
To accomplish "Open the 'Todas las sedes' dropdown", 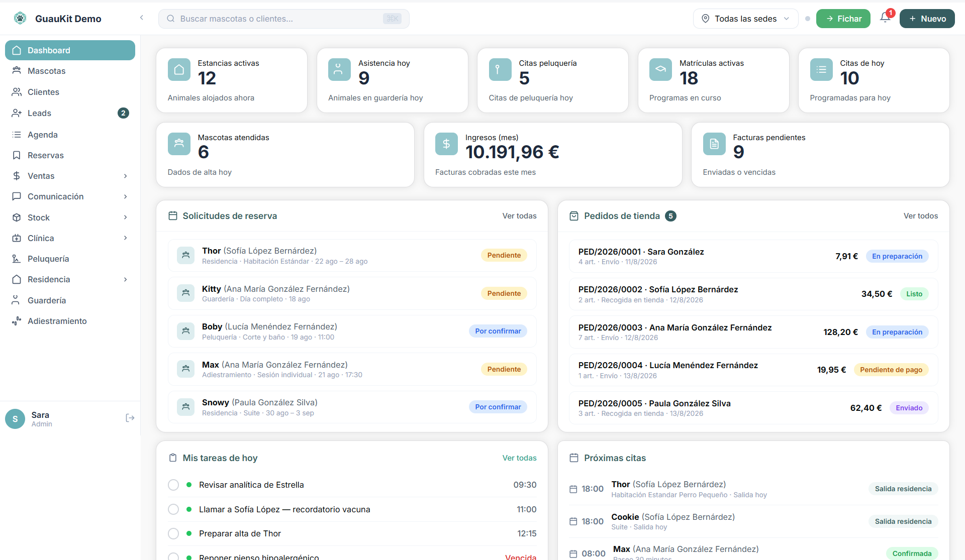I will click(x=746, y=19).
